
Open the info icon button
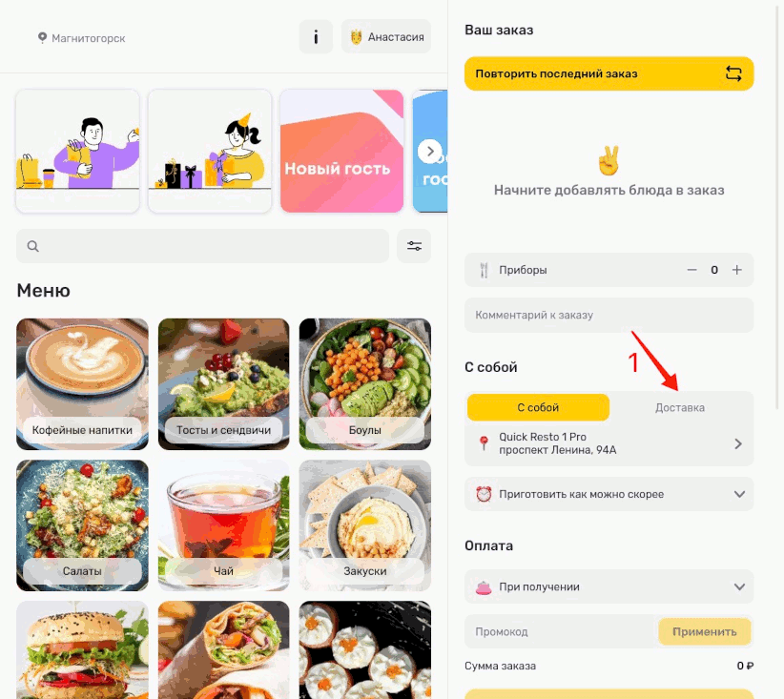[316, 37]
